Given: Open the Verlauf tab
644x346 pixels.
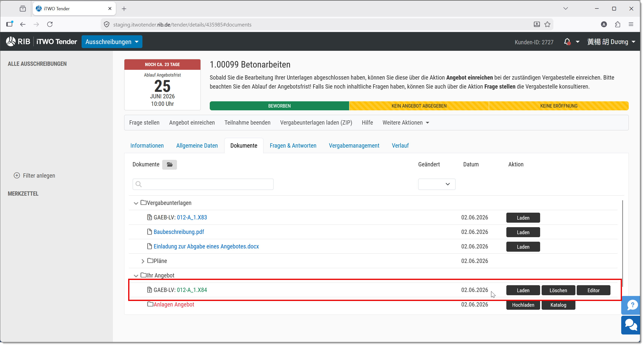Looking at the screenshot, I should (400, 146).
